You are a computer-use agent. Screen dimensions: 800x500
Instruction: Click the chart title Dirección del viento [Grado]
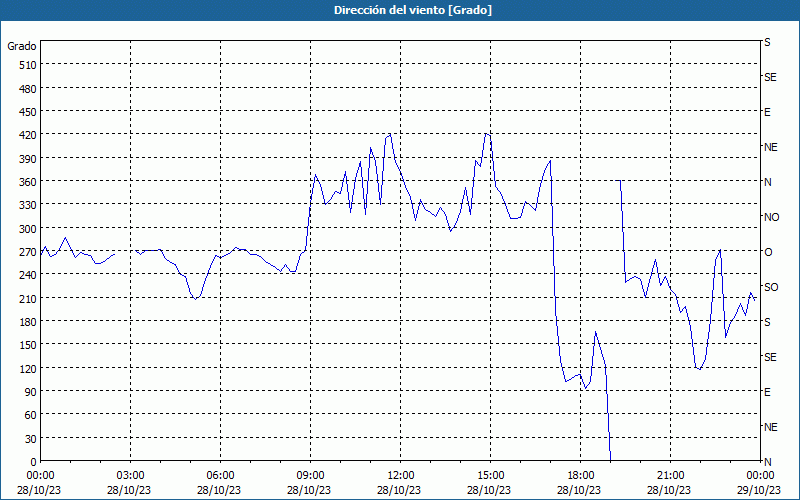(413, 10)
